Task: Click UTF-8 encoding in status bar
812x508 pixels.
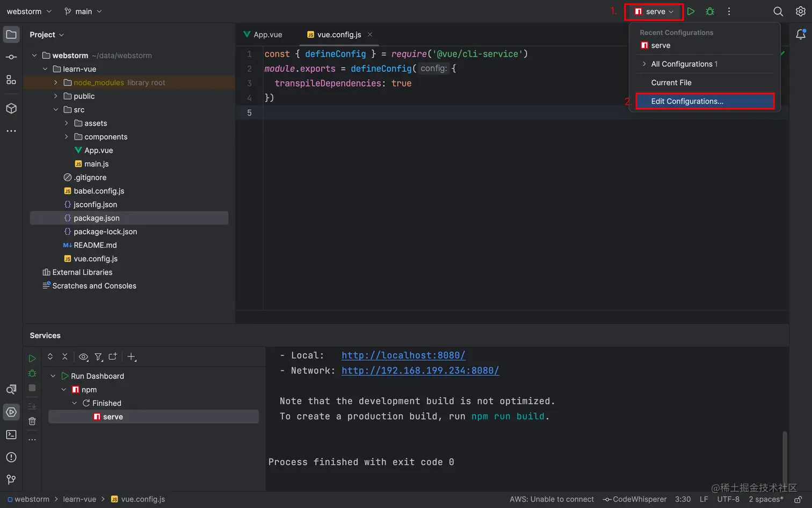Action: pyautogui.click(x=728, y=499)
